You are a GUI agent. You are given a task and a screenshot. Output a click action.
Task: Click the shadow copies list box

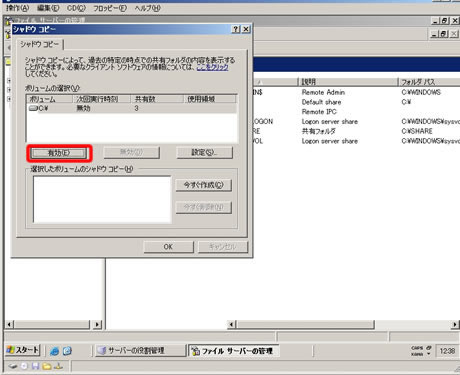point(102,199)
